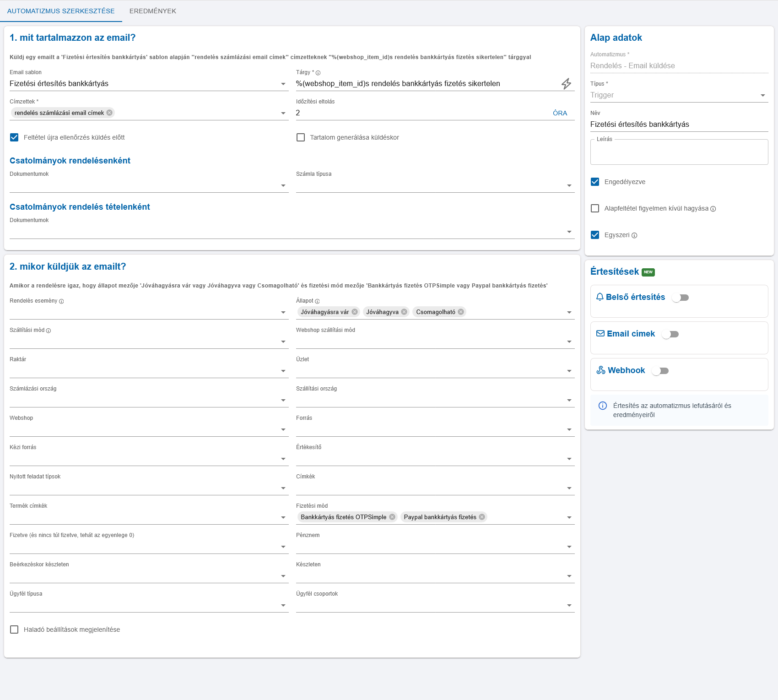Open the Raktár dropdown
Viewport: 778px width, 700px height.
[x=149, y=371]
